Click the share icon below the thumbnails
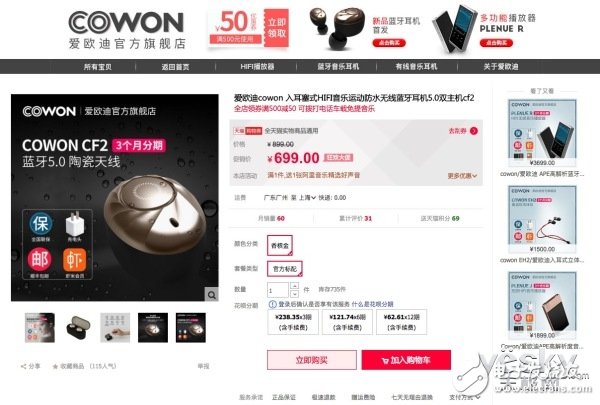 click(x=24, y=366)
